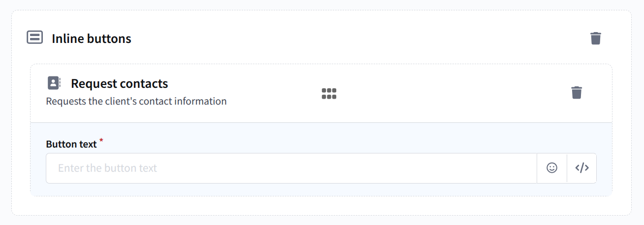Click blank space right of Inline buttons heading
The image size is (644, 225).
point(345,38)
